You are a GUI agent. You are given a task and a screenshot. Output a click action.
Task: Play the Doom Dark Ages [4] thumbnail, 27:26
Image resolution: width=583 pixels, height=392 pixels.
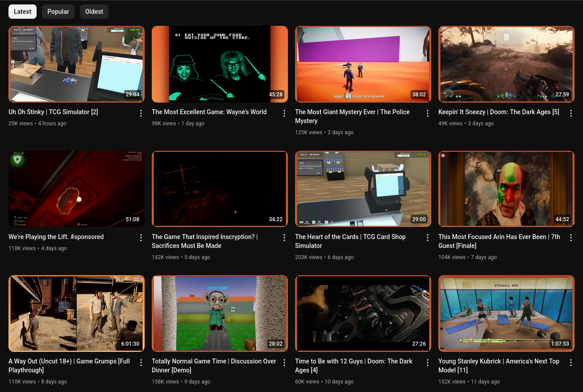[363, 314]
